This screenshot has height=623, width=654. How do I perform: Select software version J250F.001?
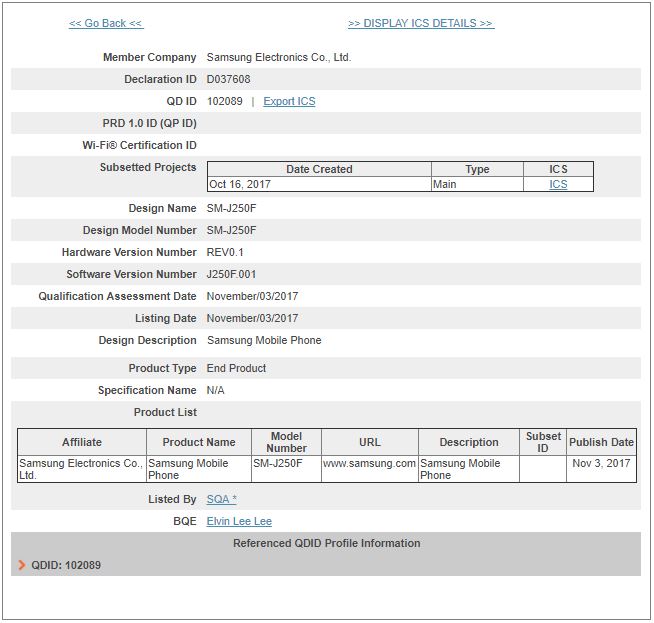pyautogui.click(x=231, y=274)
